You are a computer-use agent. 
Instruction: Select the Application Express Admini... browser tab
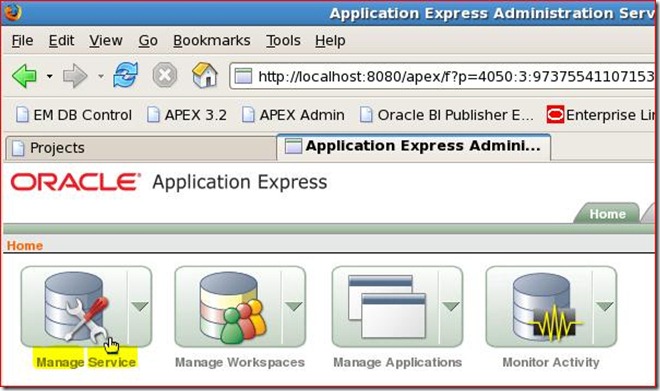click(x=414, y=146)
